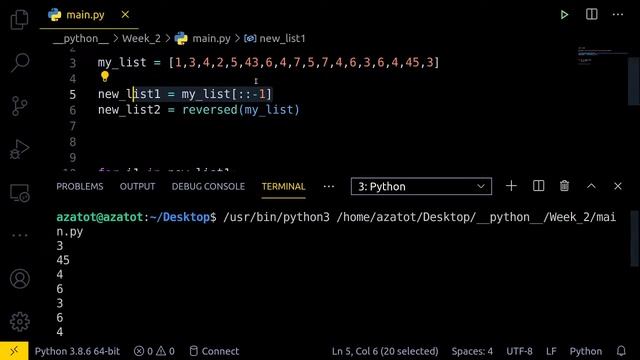Screen dimensions: 640x360
Task: Change file encoding UTF-8
Action: [519, 351]
